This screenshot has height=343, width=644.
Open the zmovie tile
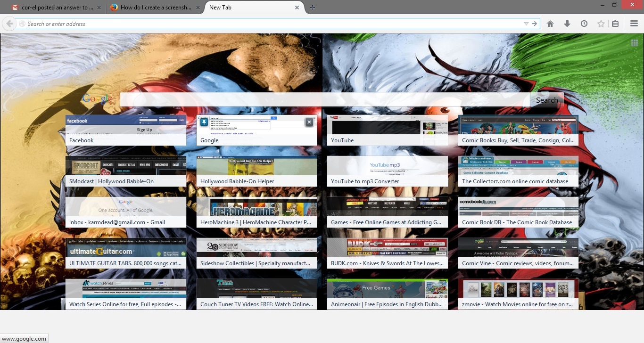coord(518,294)
